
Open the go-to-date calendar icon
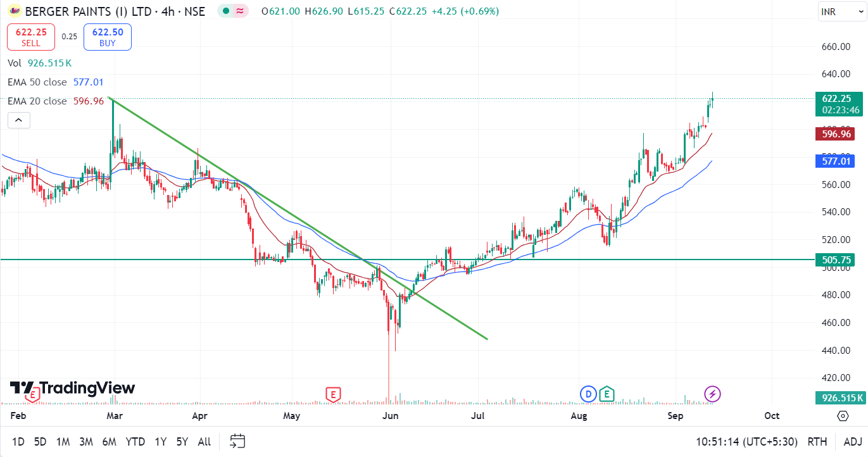[237, 441]
